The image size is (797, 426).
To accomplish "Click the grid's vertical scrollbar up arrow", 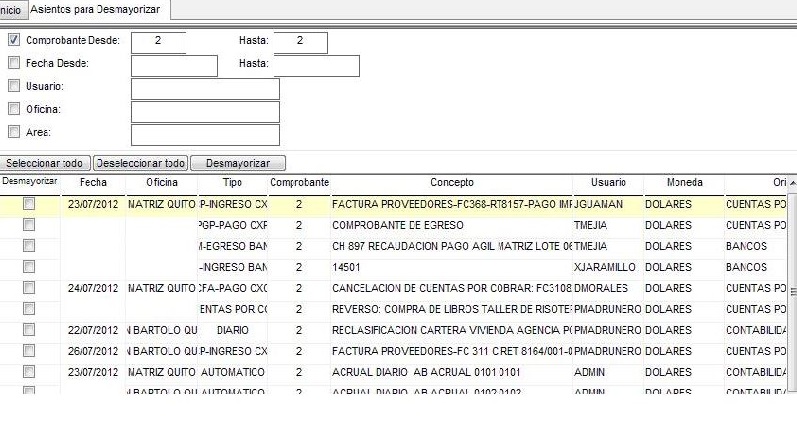I will pyautogui.click(x=792, y=183).
